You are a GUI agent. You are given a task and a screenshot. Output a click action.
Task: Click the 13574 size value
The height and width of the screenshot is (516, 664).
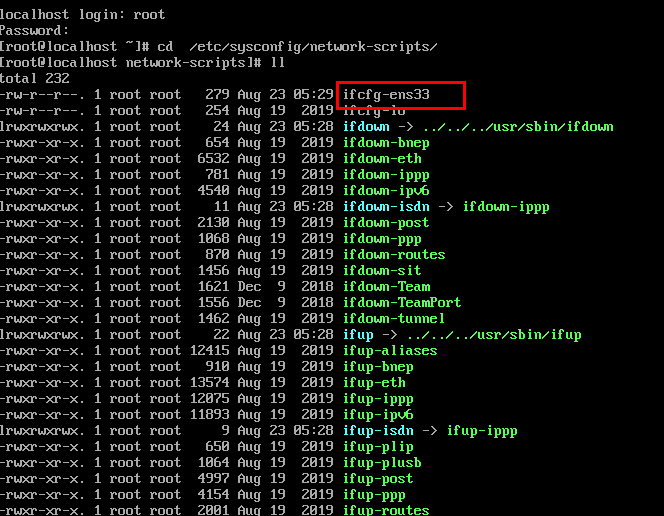pos(210,383)
